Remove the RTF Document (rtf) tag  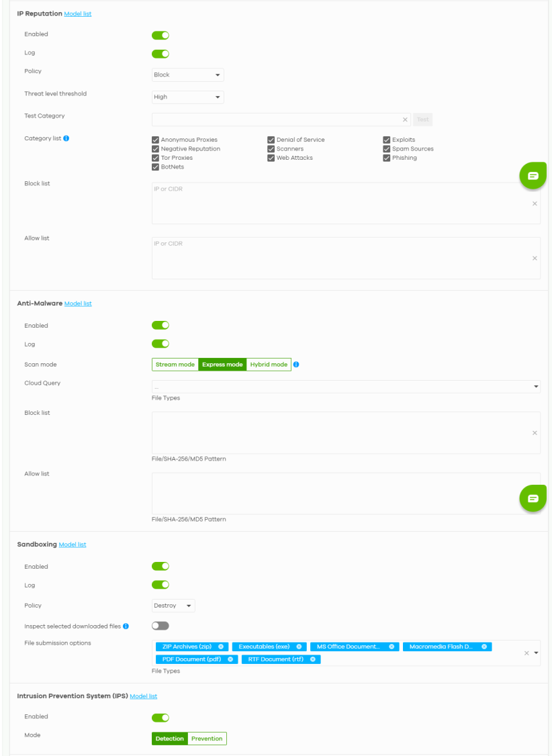point(313,659)
